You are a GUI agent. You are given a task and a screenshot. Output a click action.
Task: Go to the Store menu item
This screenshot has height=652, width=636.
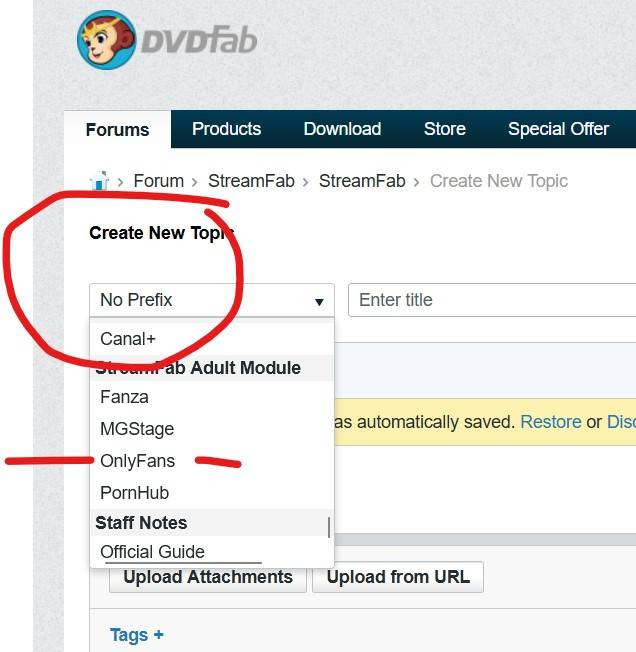click(444, 129)
